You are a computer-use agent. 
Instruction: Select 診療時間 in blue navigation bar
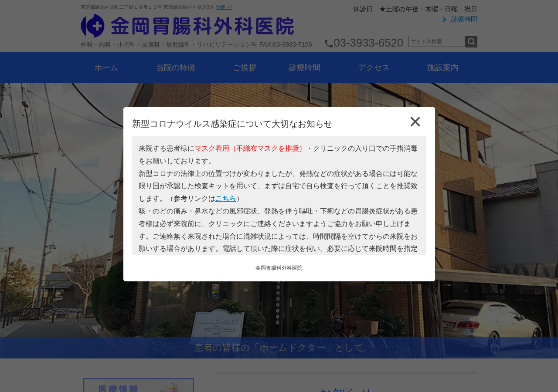(x=305, y=68)
